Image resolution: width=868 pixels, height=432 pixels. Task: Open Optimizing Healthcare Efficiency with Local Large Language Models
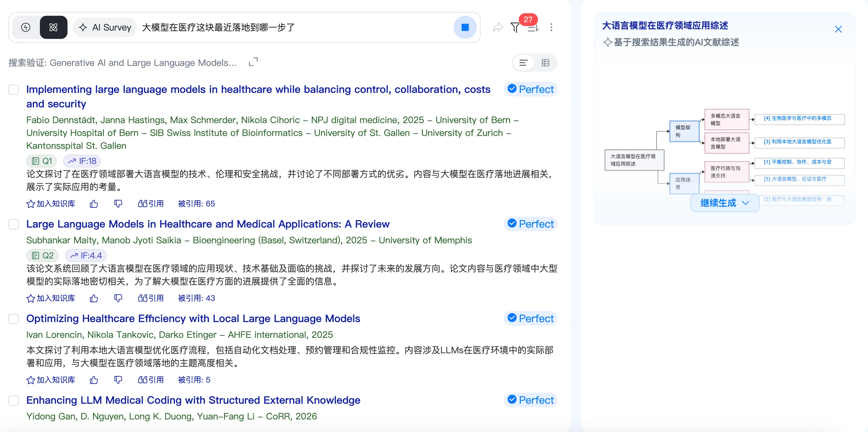(193, 319)
